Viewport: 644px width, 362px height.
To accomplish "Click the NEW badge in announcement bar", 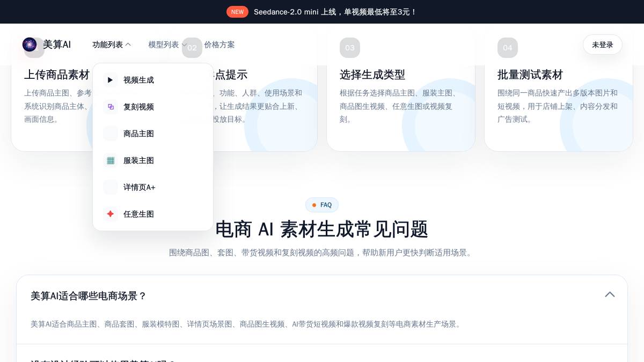I will point(237,12).
